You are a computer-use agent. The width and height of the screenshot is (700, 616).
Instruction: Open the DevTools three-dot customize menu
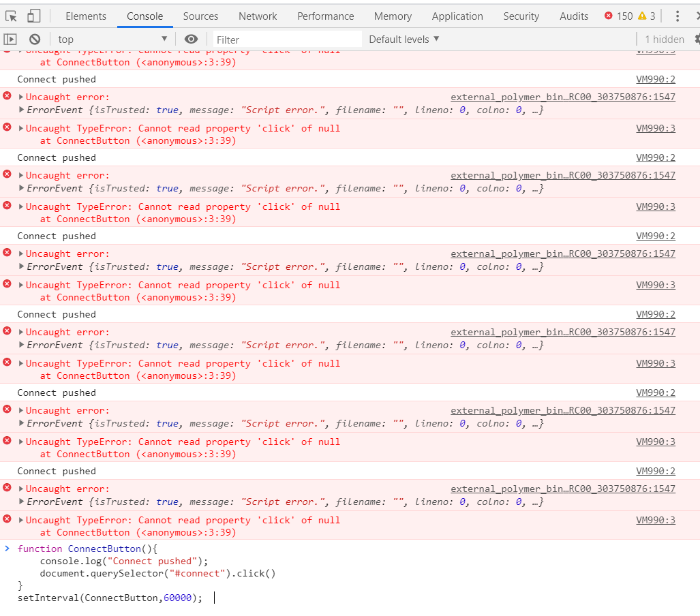(678, 16)
